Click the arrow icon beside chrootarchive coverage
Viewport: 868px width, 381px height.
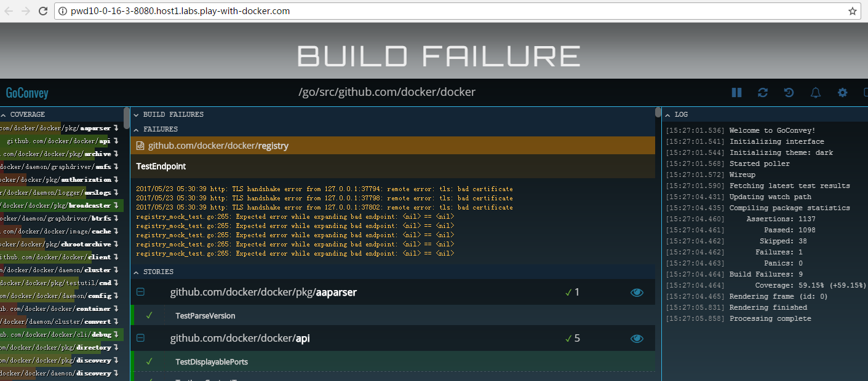[x=116, y=245]
